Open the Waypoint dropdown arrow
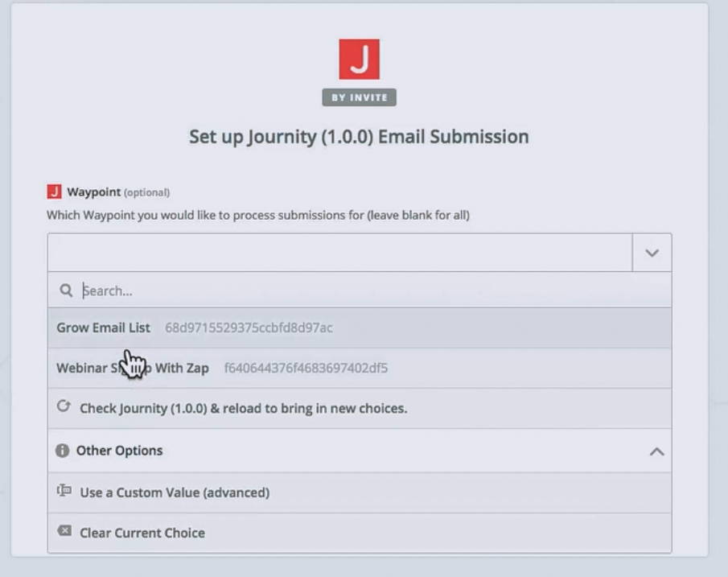The width and height of the screenshot is (728, 577). pos(652,253)
